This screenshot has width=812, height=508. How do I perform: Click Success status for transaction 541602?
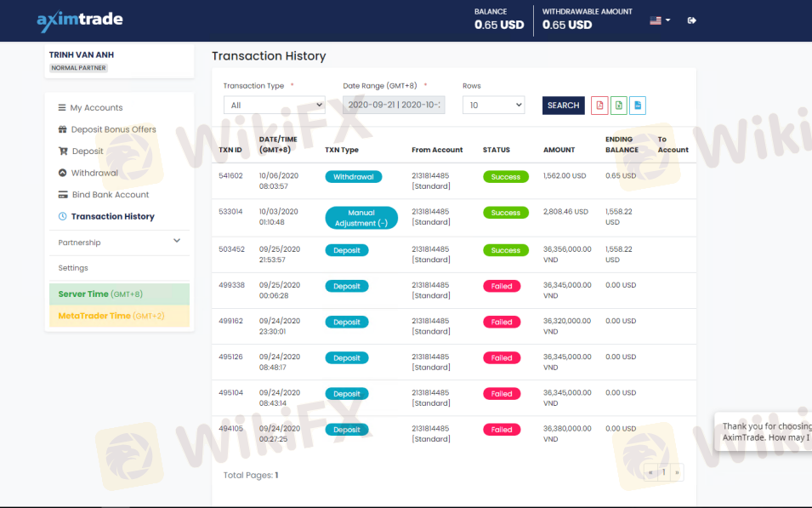click(x=506, y=177)
